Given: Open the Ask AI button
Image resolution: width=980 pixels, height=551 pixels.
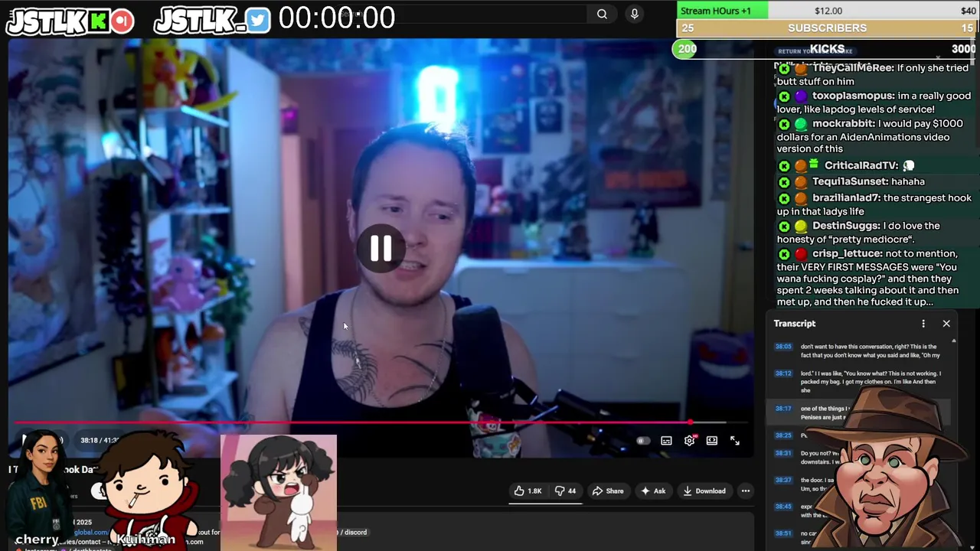Looking at the screenshot, I should (x=653, y=491).
